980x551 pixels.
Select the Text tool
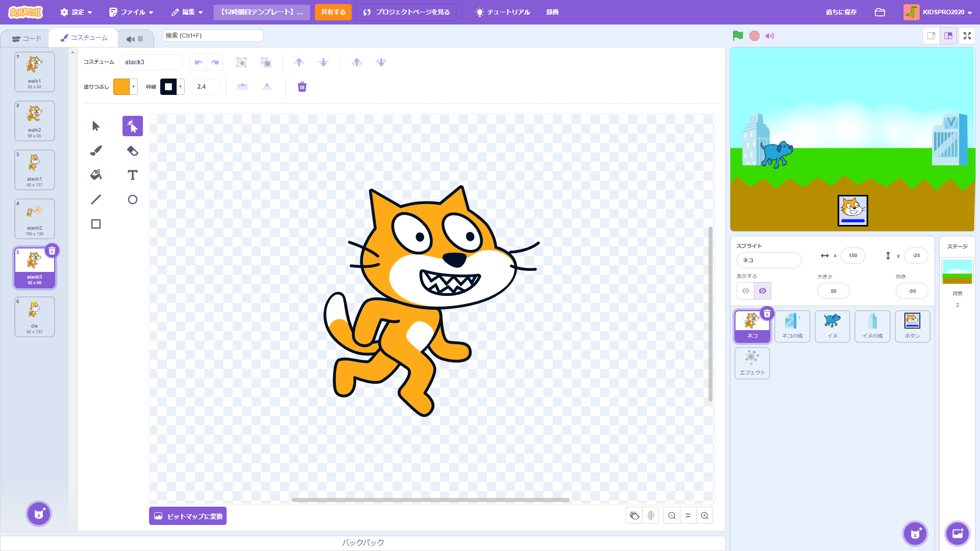tap(132, 175)
